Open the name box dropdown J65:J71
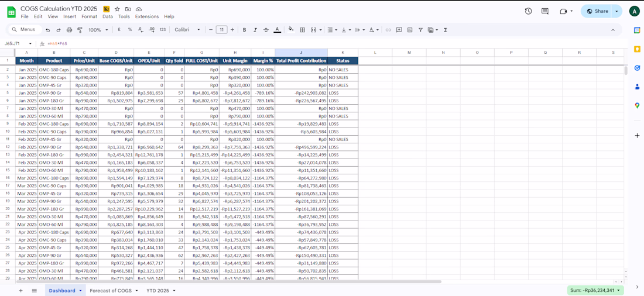This screenshot has height=296, width=644. point(30,43)
